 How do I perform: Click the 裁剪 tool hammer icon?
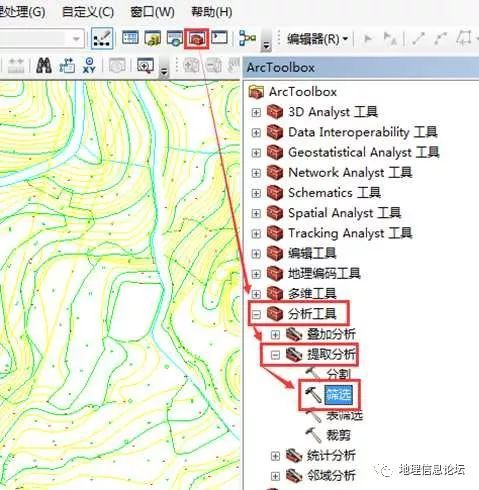(x=313, y=435)
